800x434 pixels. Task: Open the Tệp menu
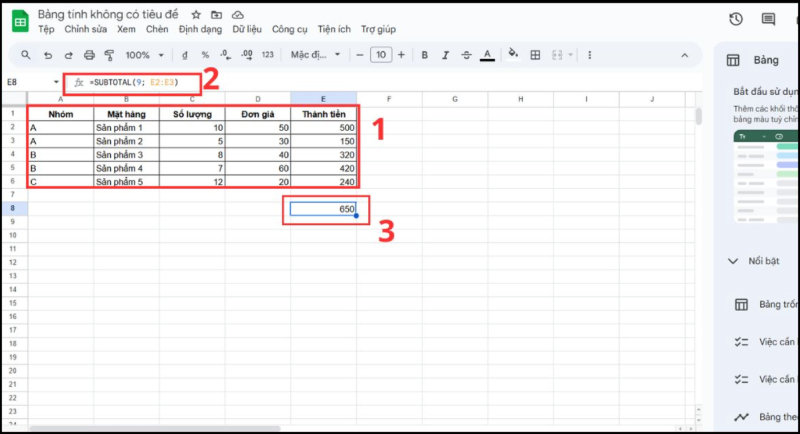click(46, 30)
